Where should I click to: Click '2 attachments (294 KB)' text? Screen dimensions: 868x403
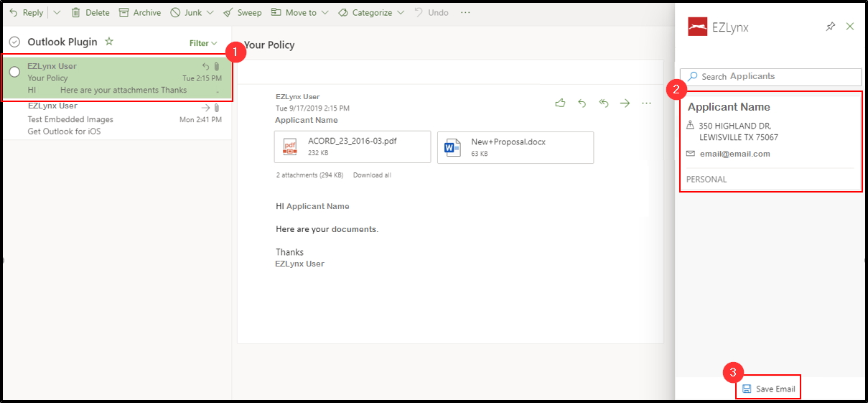309,175
